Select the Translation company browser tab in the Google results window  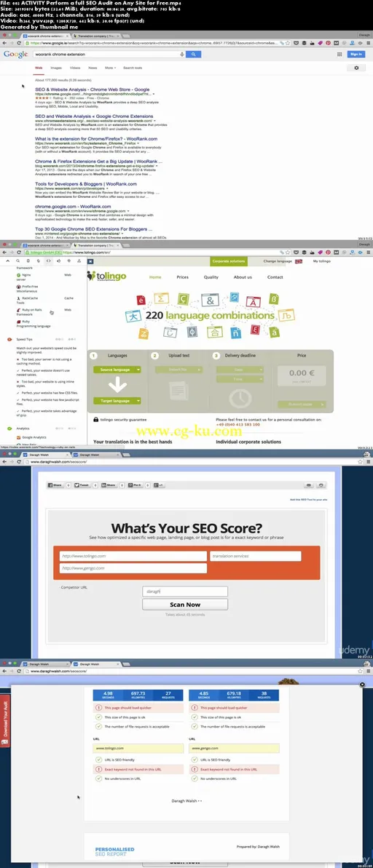[96, 36]
